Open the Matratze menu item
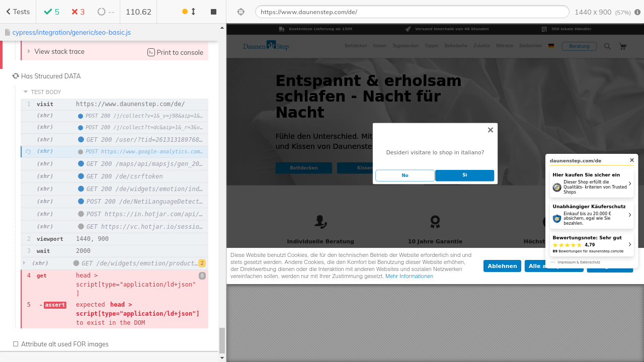This screenshot has width=644, height=362. click(x=504, y=46)
